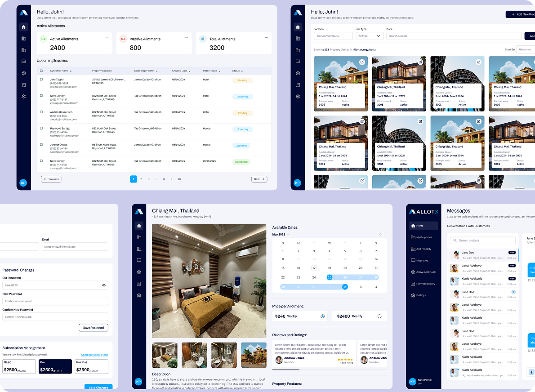Click the Active Allotments icon in labeled sidebar

click(413, 272)
